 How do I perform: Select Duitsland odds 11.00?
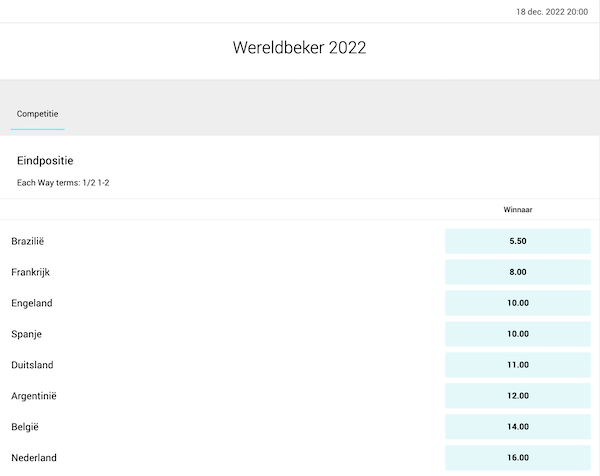[518, 365]
